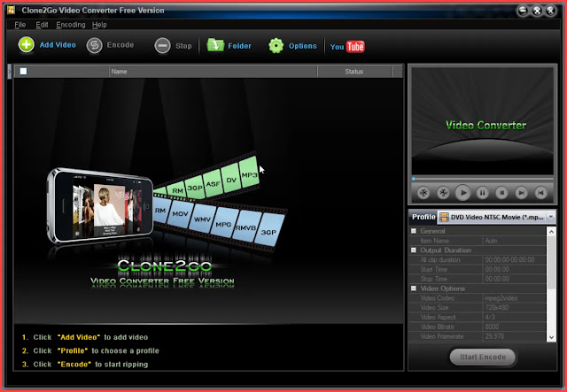
Task: Open the Edit menu
Action: tap(42, 25)
